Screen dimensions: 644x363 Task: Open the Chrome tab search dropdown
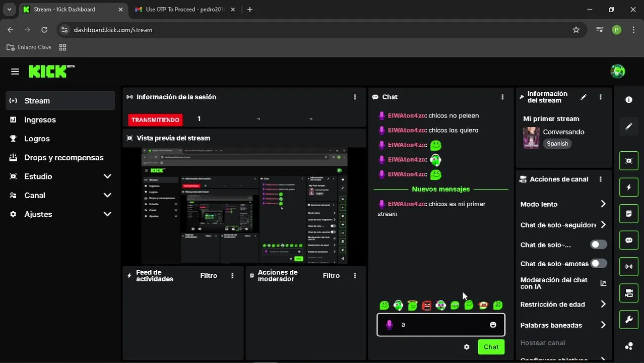coord(10,9)
